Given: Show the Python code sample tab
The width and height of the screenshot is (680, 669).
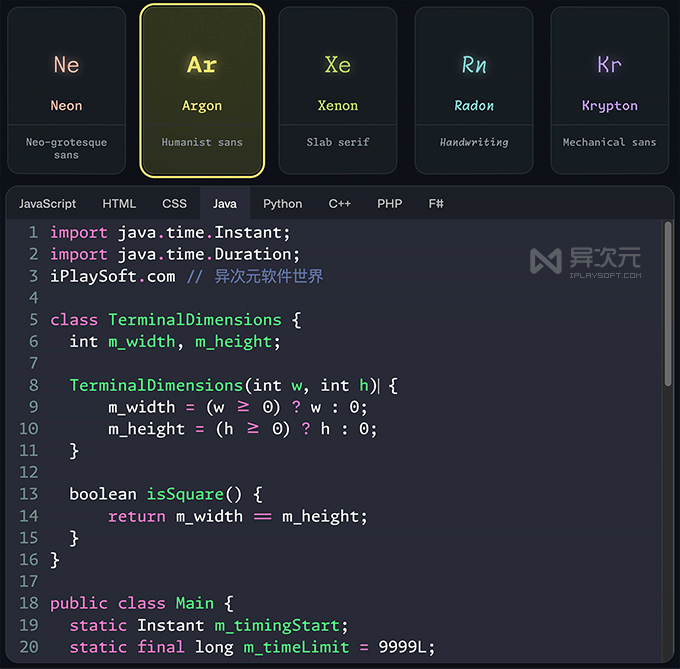Looking at the screenshot, I should click(282, 203).
